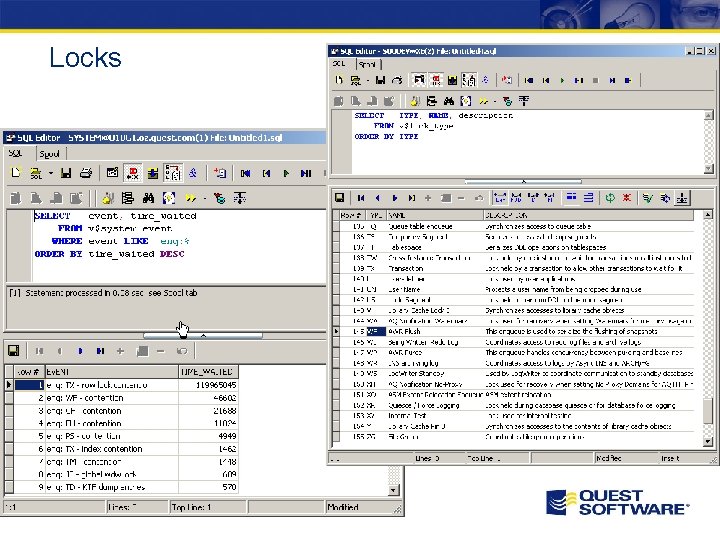Click the save grid icon above left results
This screenshot has width=720, height=540.
pos(14,351)
